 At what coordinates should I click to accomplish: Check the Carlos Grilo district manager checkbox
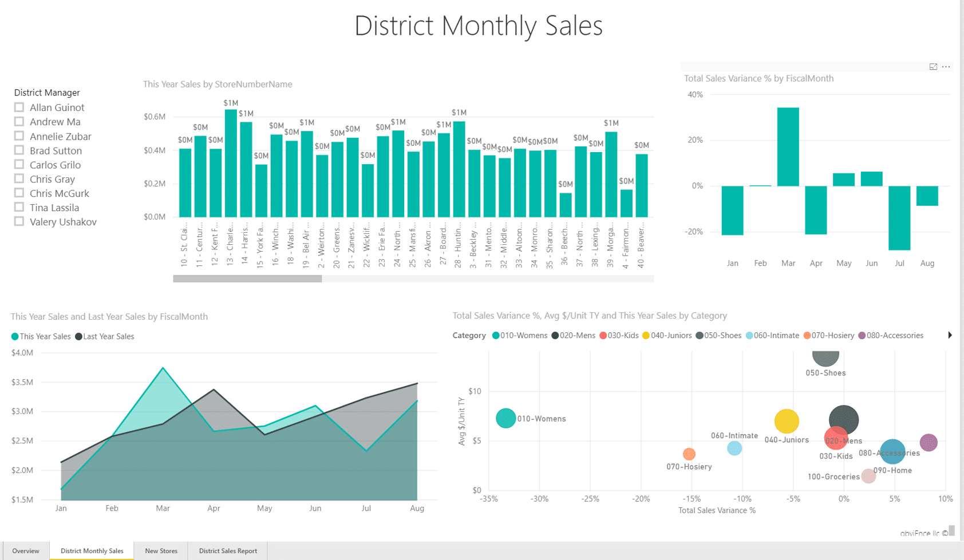pyautogui.click(x=19, y=164)
